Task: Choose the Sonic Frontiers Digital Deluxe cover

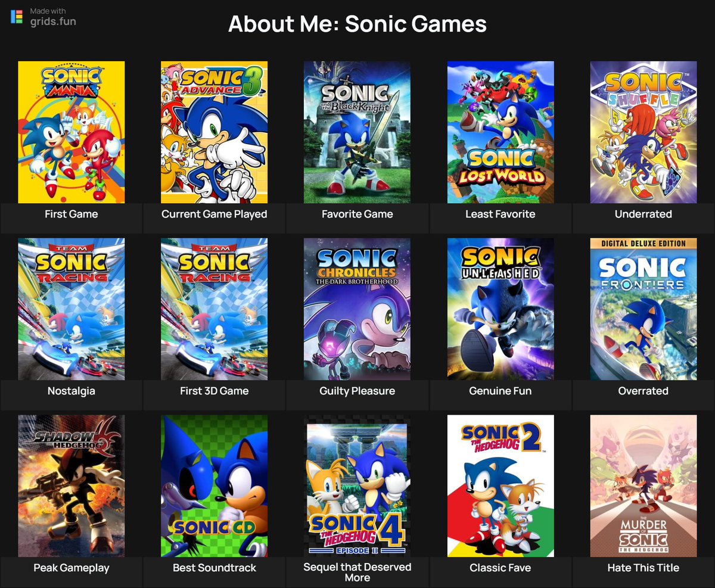Action: [x=643, y=309]
